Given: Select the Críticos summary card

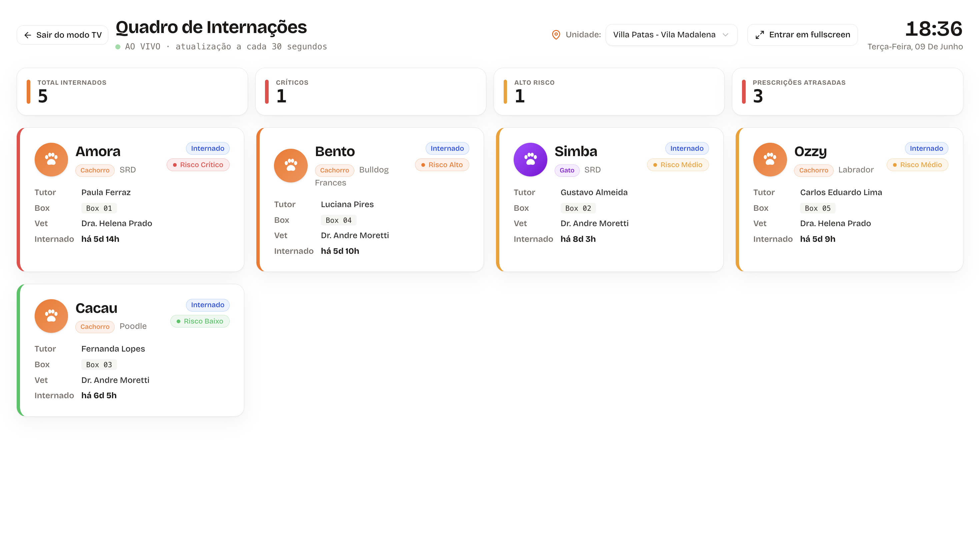Looking at the screenshot, I should pyautogui.click(x=370, y=91).
